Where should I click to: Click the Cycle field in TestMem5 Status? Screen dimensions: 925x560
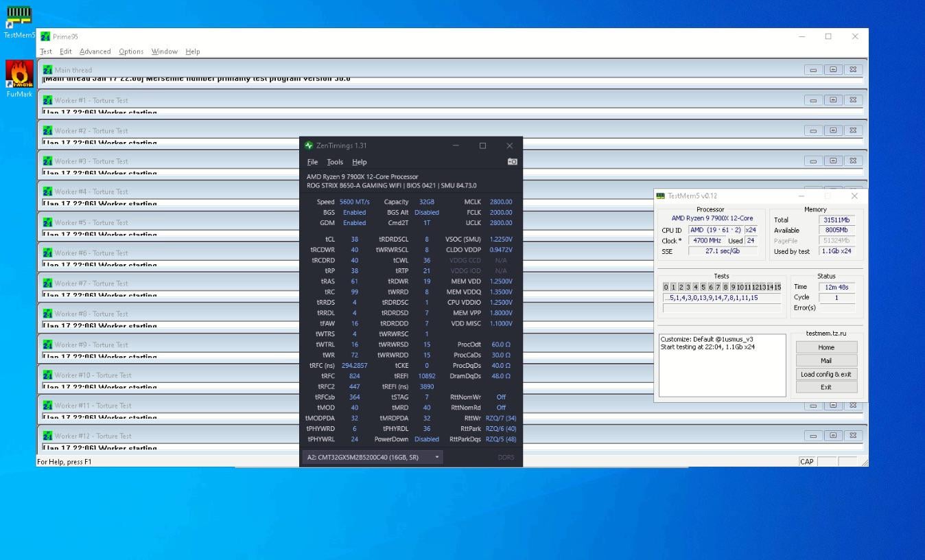pyautogui.click(x=836, y=297)
